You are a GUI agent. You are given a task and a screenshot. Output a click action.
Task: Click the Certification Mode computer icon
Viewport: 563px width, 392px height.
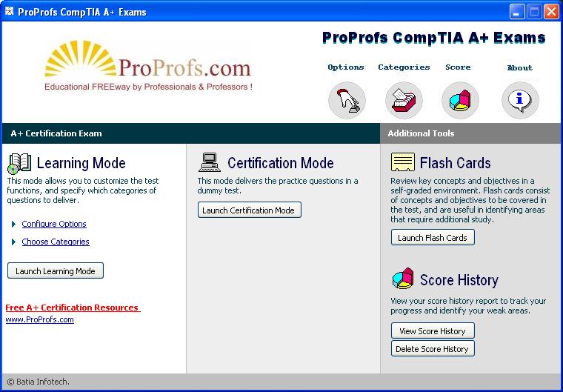pos(210,162)
